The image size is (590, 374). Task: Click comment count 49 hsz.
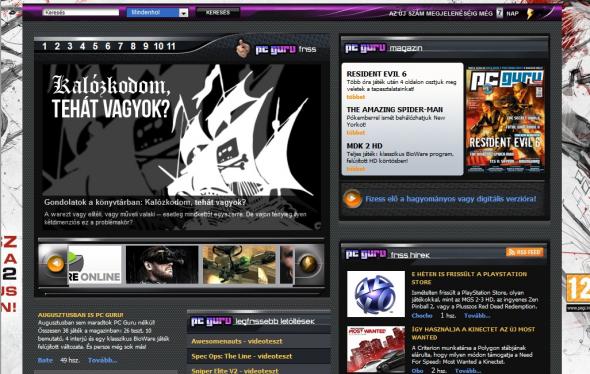click(x=70, y=360)
